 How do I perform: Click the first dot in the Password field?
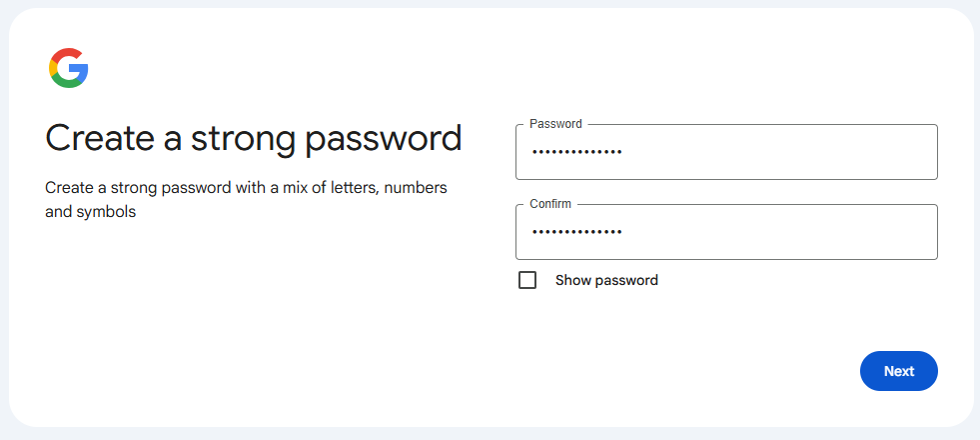click(x=533, y=152)
